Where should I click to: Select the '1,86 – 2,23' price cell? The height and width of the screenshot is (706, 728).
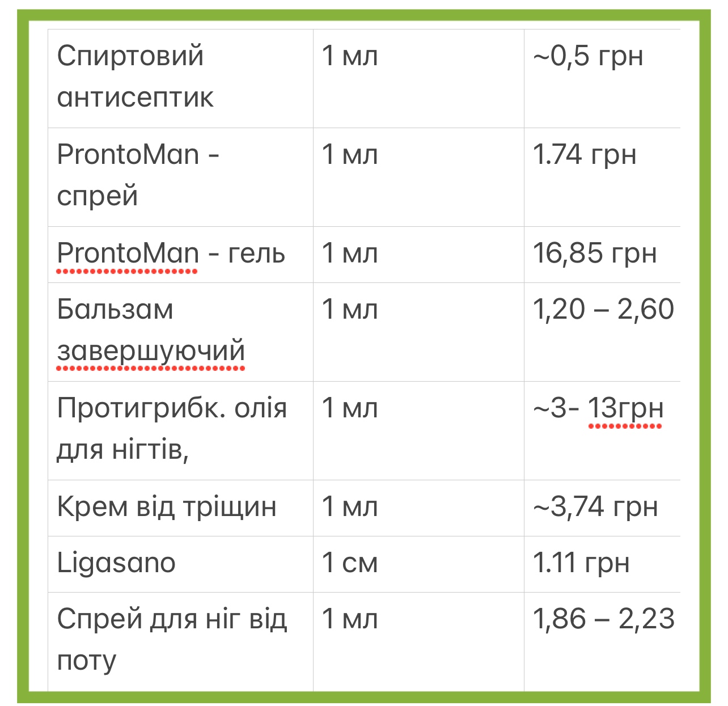602,641
